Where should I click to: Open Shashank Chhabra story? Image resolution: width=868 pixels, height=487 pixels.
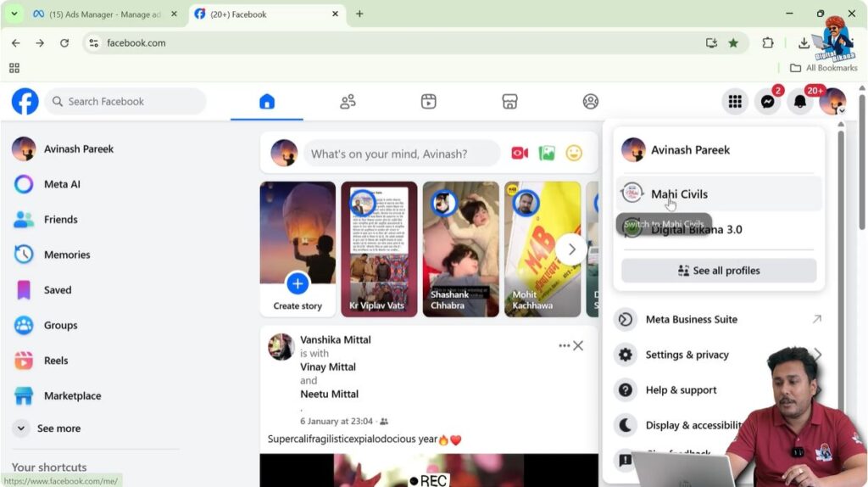point(460,249)
